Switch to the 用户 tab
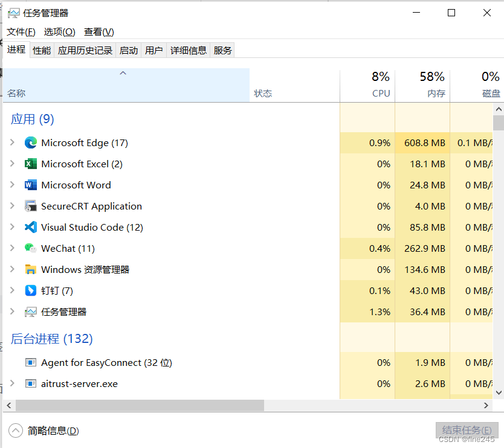Image resolution: width=504 pixels, height=448 pixels. [153, 51]
